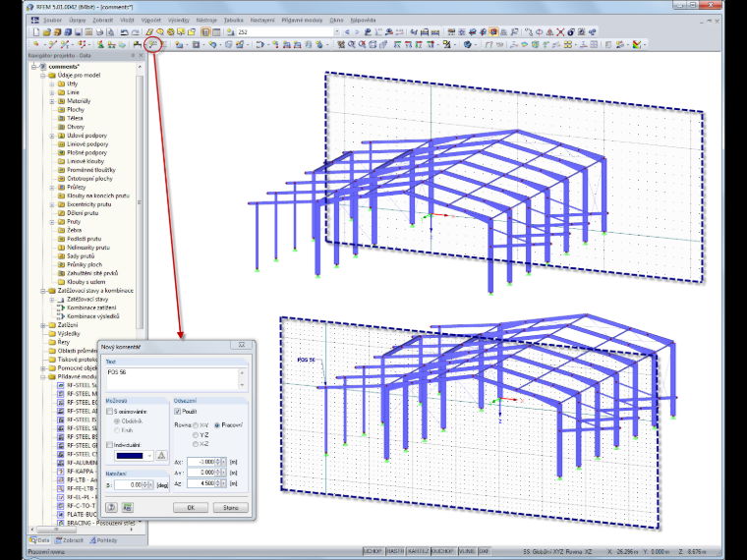Open the Nástroje menu
This screenshot has width=747, height=560.
(206, 20)
